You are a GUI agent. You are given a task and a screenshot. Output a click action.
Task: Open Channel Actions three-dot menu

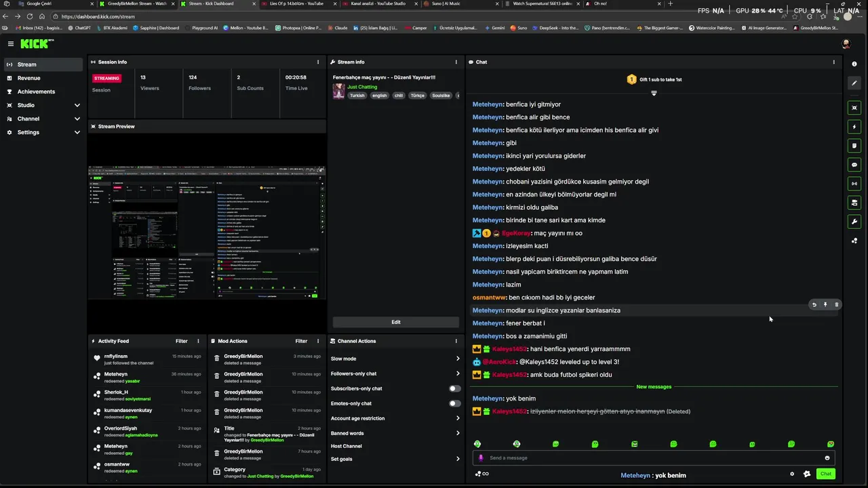(x=456, y=341)
